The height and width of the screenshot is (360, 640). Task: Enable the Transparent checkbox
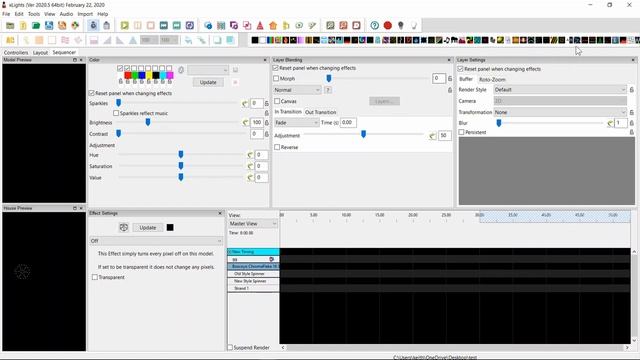click(x=95, y=277)
